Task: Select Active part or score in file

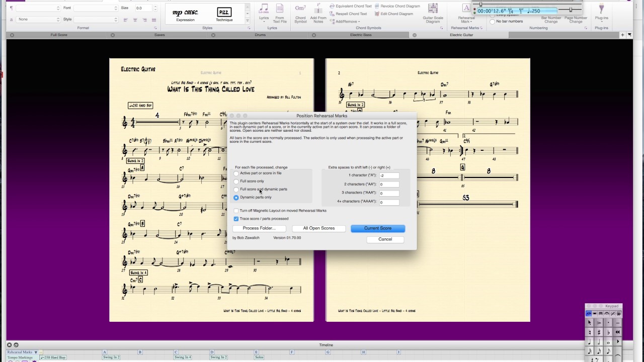Action: click(236, 173)
